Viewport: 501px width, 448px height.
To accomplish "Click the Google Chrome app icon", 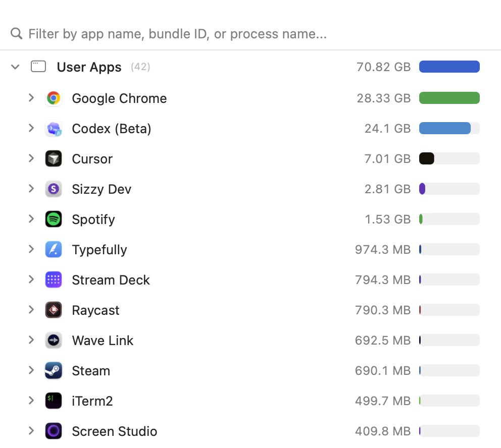I will [x=54, y=98].
